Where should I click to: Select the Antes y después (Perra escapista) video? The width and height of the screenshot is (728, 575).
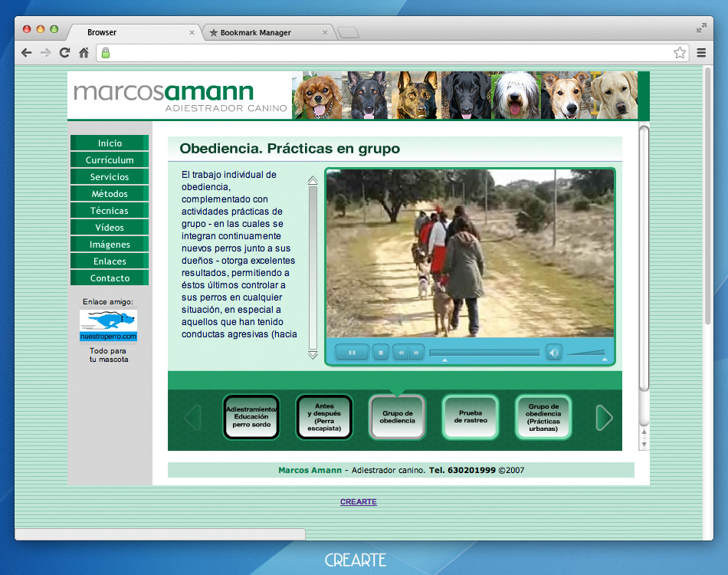(x=324, y=416)
